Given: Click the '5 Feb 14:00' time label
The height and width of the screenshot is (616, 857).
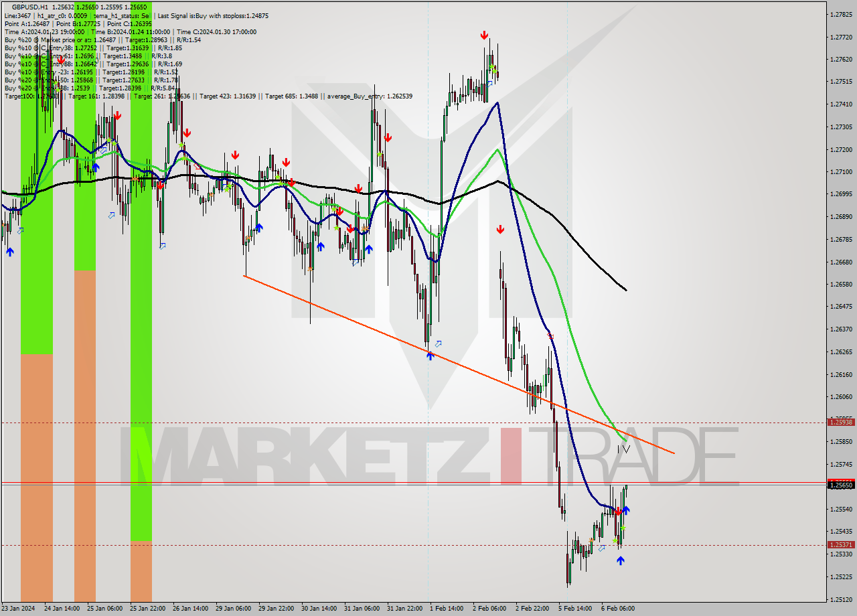Looking at the screenshot, I should 575,608.
